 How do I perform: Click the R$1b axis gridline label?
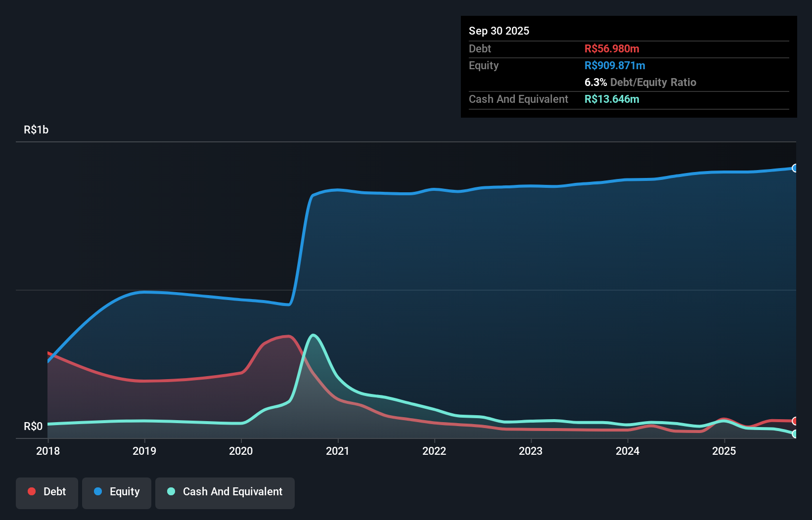36,130
